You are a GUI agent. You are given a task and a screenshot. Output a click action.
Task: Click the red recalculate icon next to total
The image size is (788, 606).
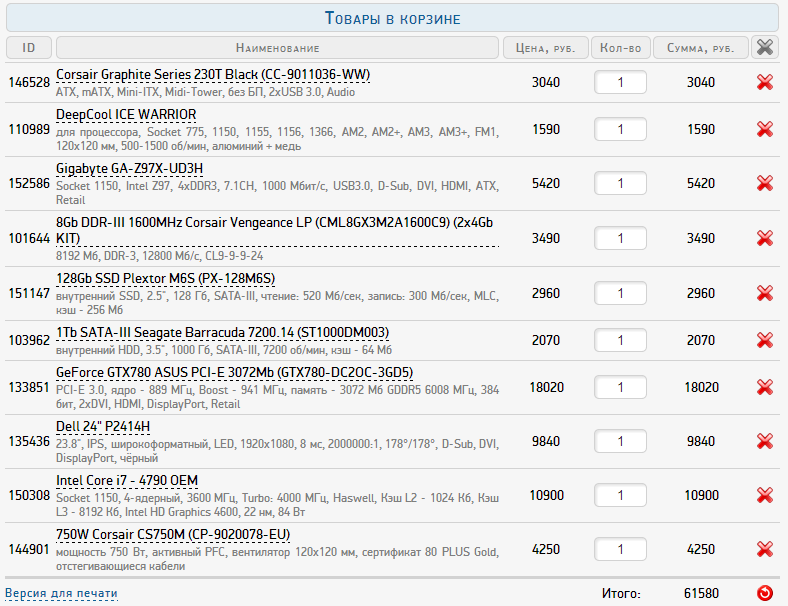[764, 593]
